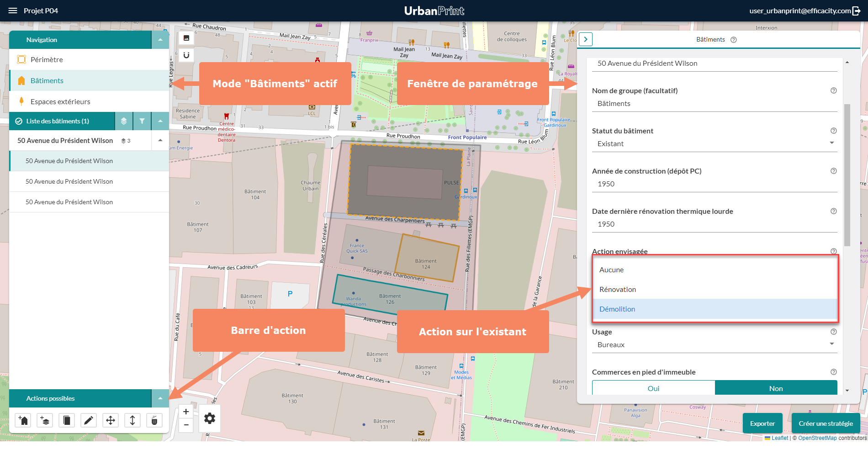Image resolution: width=868 pixels, height=455 pixels.
Task: Set Commerces en pied d'immeuble to Oui
Action: pos(653,388)
